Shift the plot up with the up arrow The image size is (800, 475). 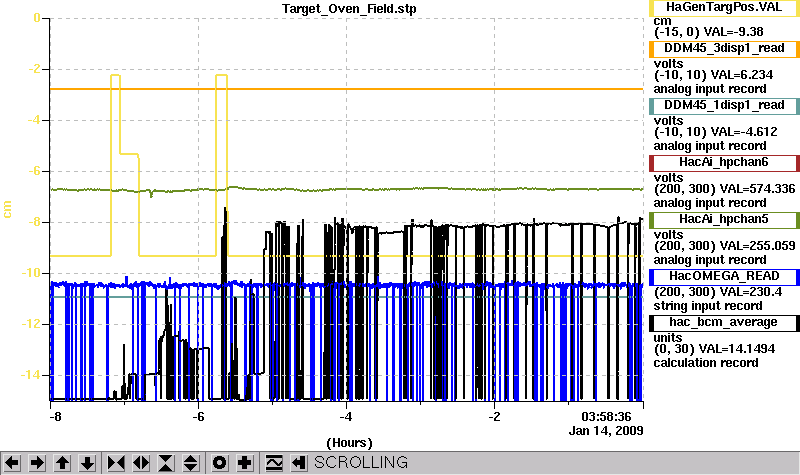tap(62, 463)
